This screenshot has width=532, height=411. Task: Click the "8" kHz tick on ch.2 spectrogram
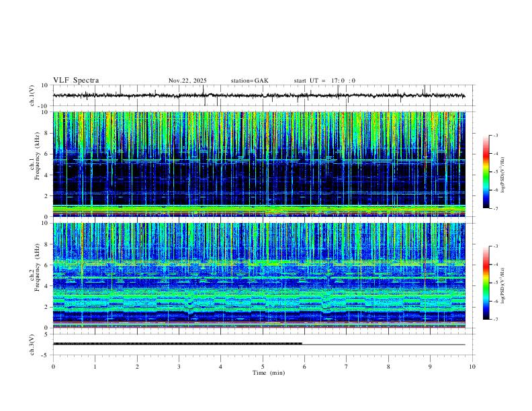47,244
